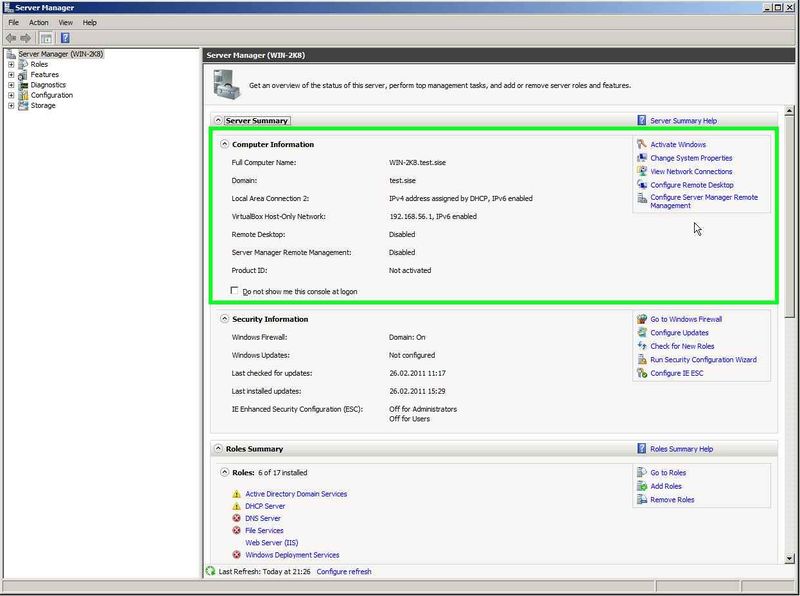This screenshot has height=596, width=800.
Task: Click the 192.168.56.1, IPv6 enabled value
Action: [433, 216]
